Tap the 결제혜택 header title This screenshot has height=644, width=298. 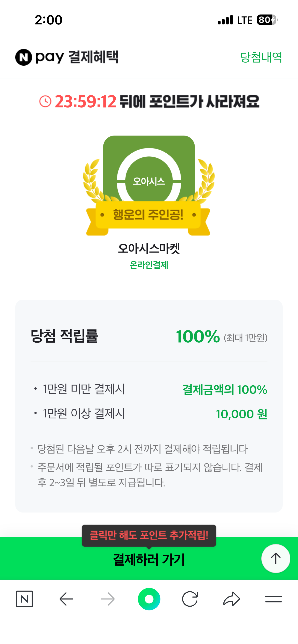(93, 57)
